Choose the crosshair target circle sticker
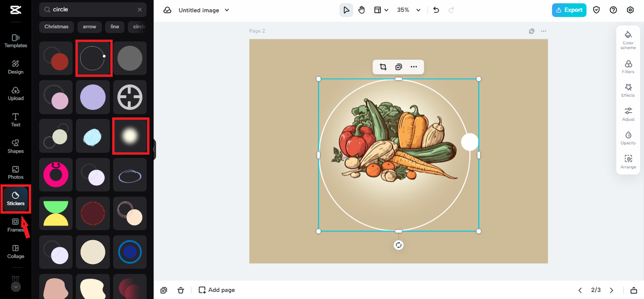The width and height of the screenshot is (644, 299). point(130,97)
